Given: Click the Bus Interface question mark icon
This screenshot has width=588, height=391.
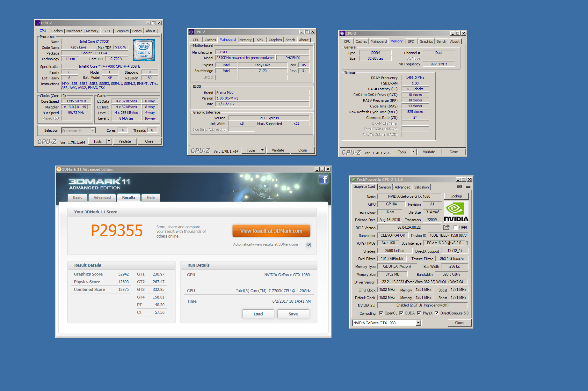Looking at the screenshot, I should point(467,243).
